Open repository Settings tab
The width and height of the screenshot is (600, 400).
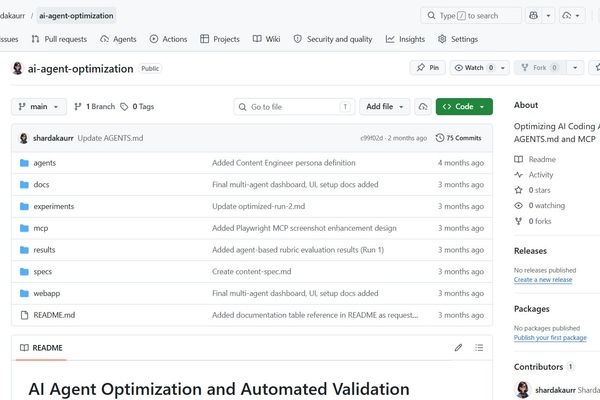point(458,39)
